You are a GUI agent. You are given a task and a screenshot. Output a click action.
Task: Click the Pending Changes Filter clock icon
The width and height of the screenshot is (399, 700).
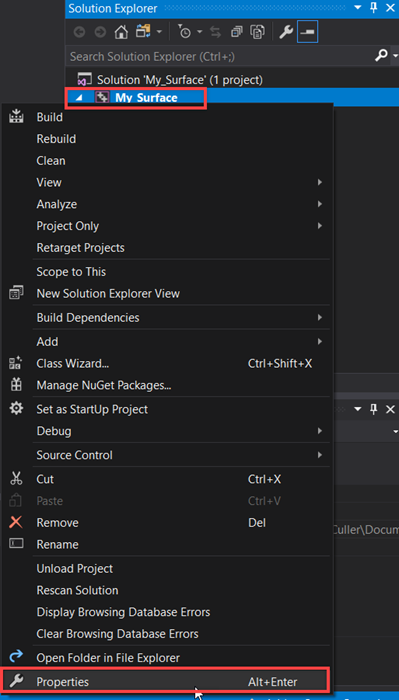(x=184, y=32)
